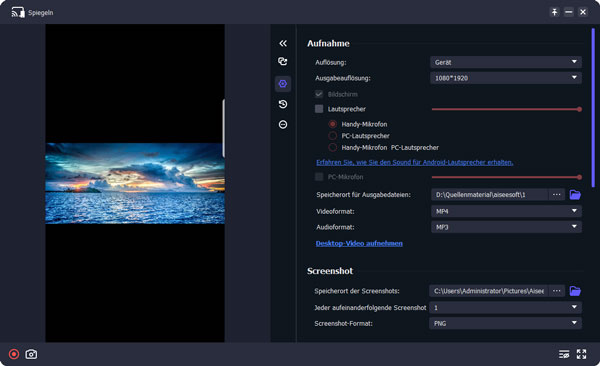Take a screenshot with the camera icon
The width and height of the screenshot is (600, 366).
click(x=31, y=354)
